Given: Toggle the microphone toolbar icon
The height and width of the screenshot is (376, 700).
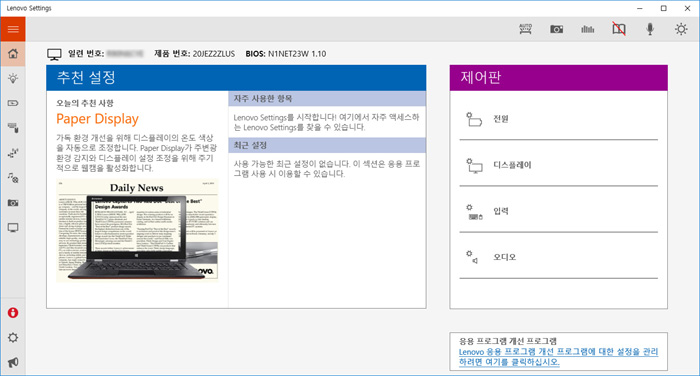Looking at the screenshot, I should coord(650,29).
